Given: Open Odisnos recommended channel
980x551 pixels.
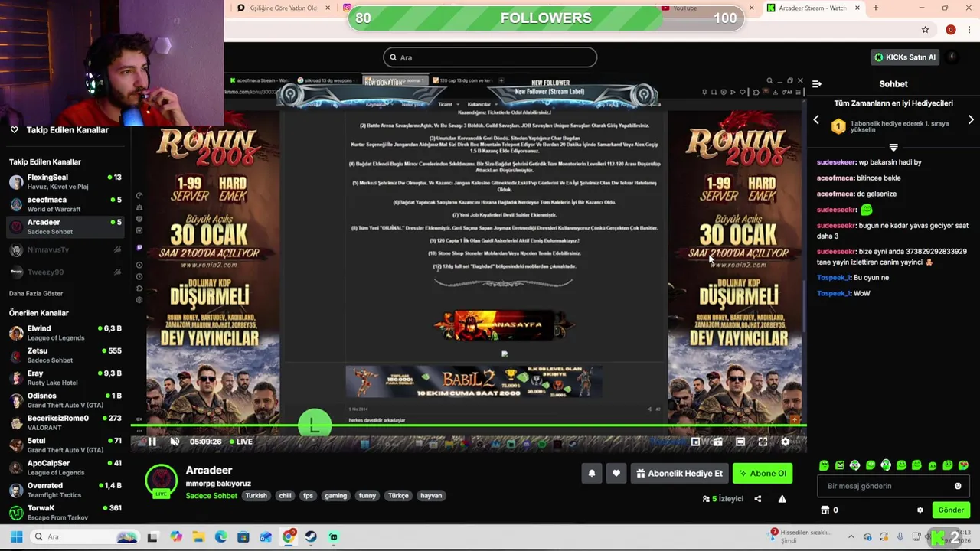Looking at the screenshot, I should pyautogui.click(x=65, y=400).
